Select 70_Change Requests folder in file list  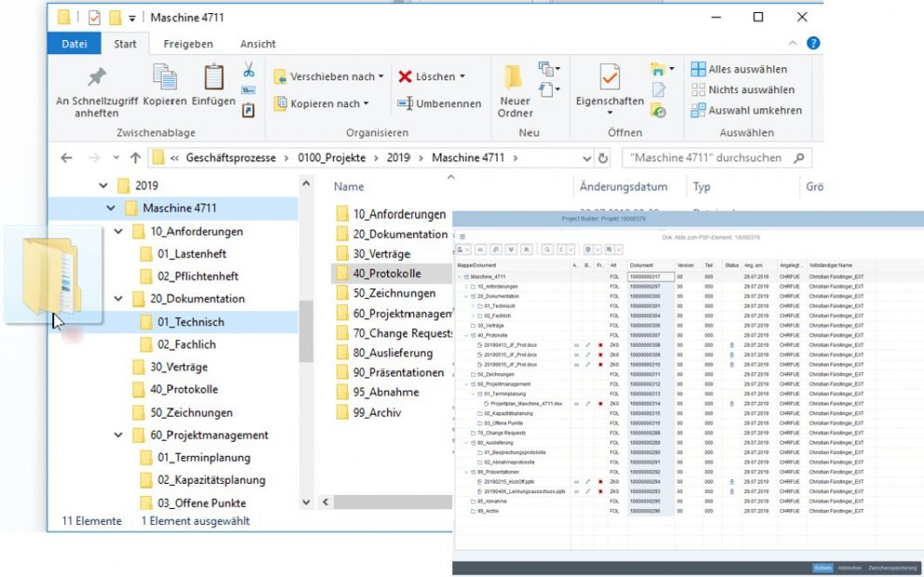click(394, 334)
